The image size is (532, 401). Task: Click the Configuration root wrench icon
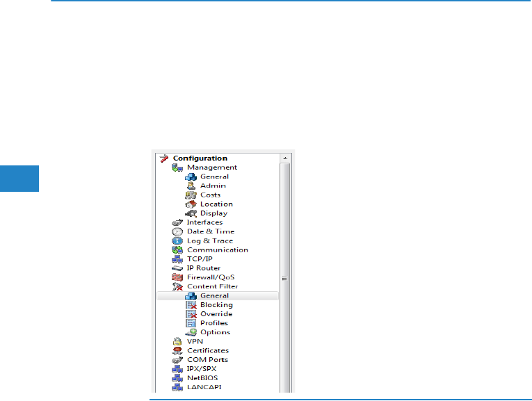pos(163,158)
